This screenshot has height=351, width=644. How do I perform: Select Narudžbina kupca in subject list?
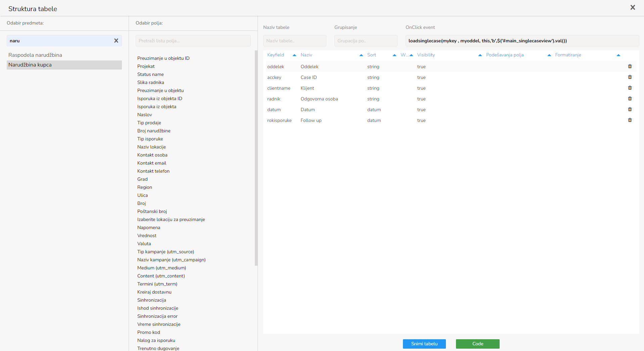pyautogui.click(x=64, y=65)
